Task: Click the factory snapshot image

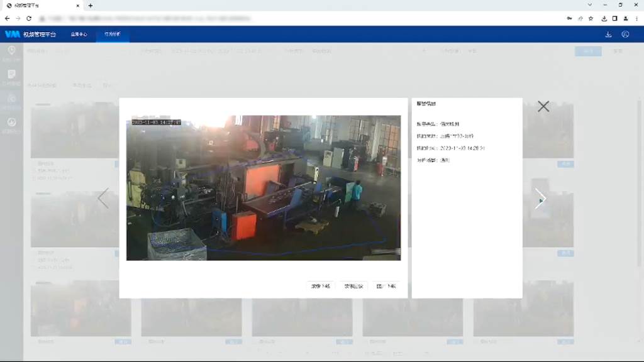Action: pyautogui.click(x=263, y=187)
